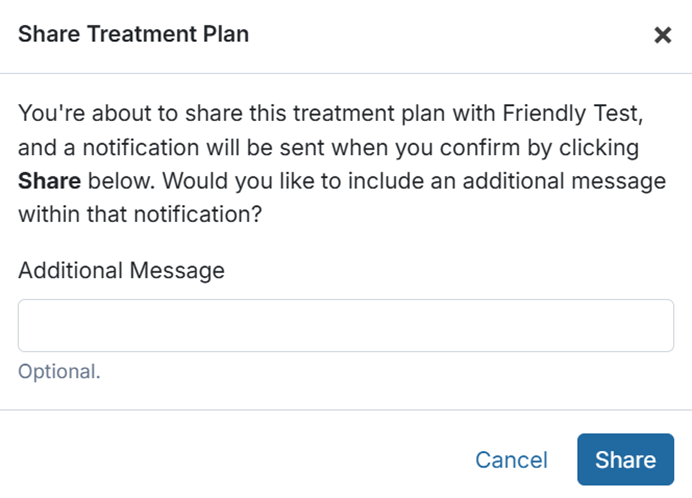The height and width of the screenshot is (498, 692).
Task: Click the bold Share word in description
Action: 49,182
